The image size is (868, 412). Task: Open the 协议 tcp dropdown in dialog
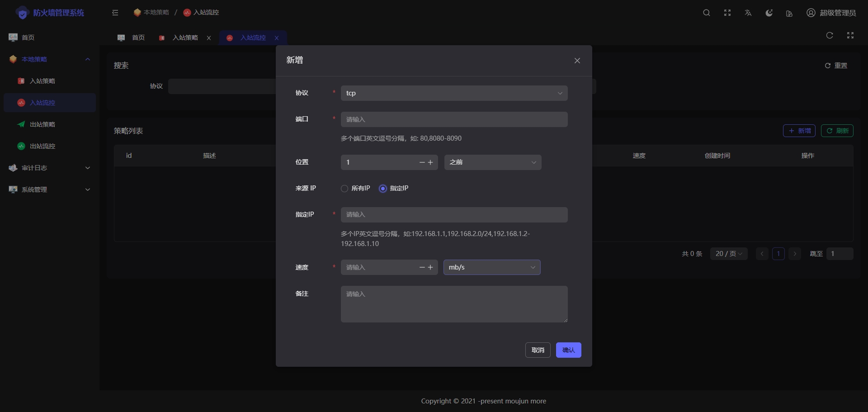(x=454, y=93)
